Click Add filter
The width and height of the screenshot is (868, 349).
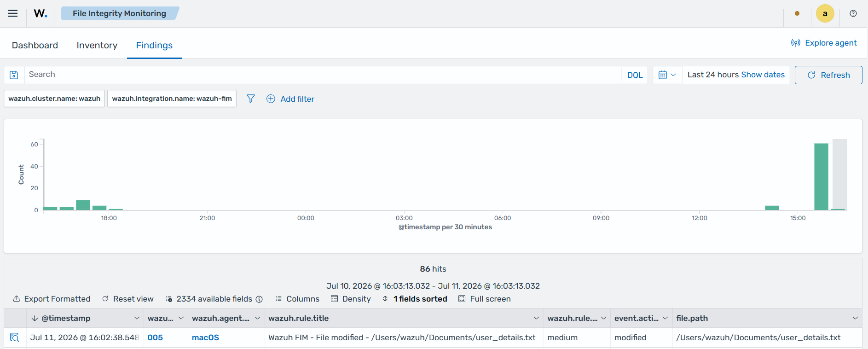pos(290,99)
